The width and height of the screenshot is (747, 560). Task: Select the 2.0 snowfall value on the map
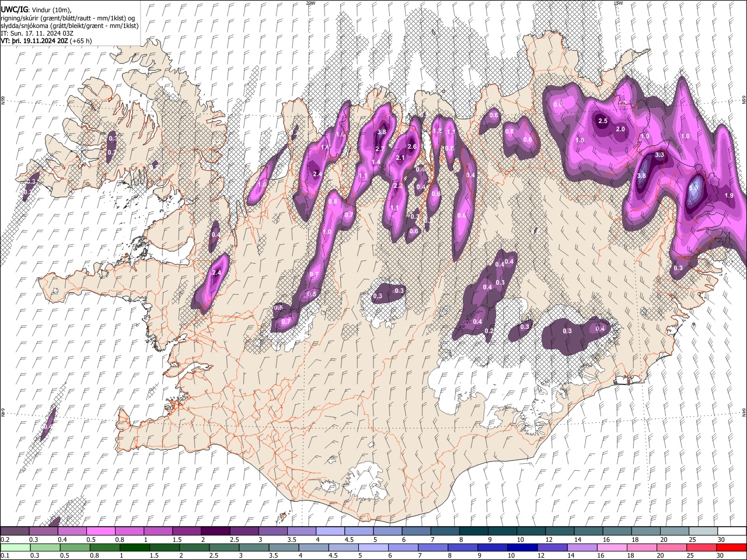click(620, 129)
